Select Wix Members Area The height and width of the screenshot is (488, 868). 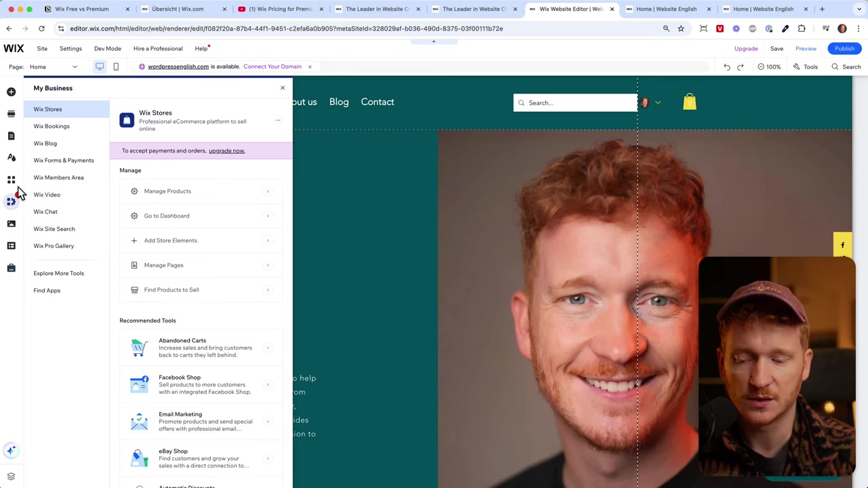coord(59,178)
